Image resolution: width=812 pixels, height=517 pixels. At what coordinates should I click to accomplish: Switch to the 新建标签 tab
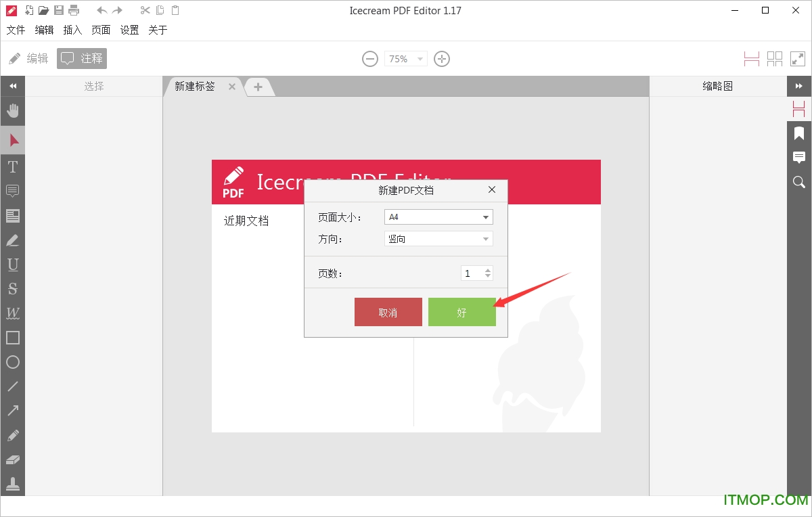(x=196, y=87)
